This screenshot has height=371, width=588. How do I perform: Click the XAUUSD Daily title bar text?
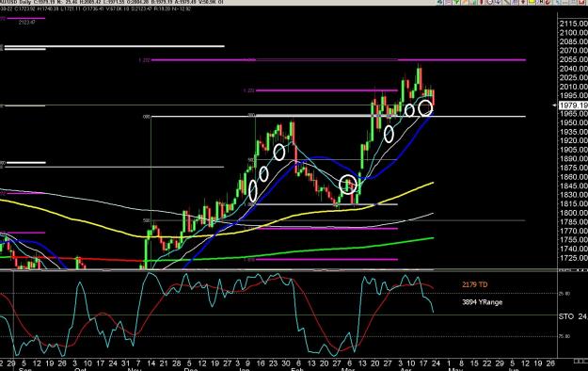(x=14, y=2)
